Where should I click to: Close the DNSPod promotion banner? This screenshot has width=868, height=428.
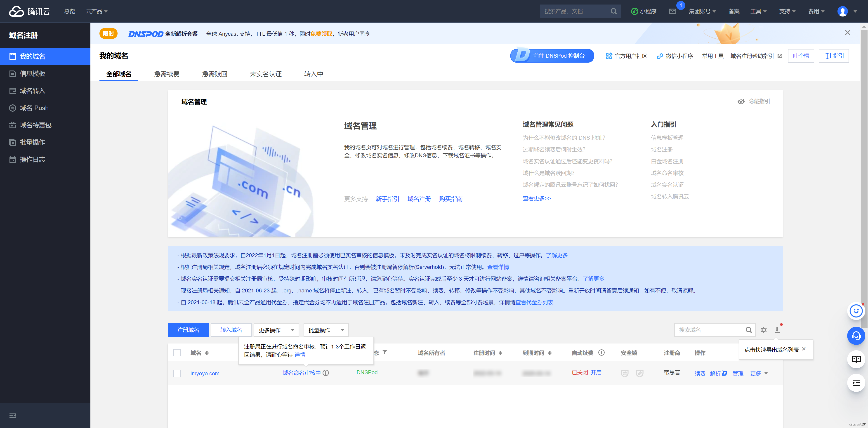pos(847,33)
